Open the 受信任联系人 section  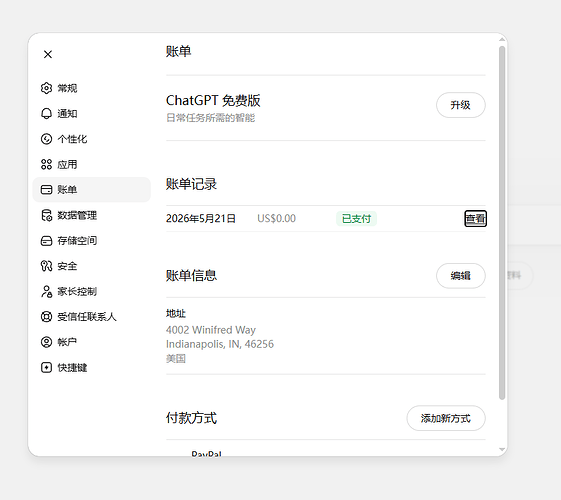(x=91, y=317)
